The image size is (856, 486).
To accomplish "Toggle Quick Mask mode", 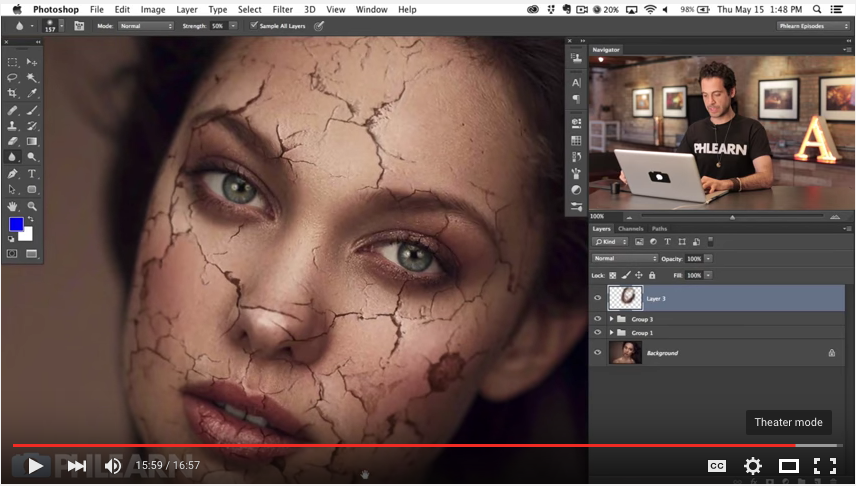I will click(x=12, y=254).
